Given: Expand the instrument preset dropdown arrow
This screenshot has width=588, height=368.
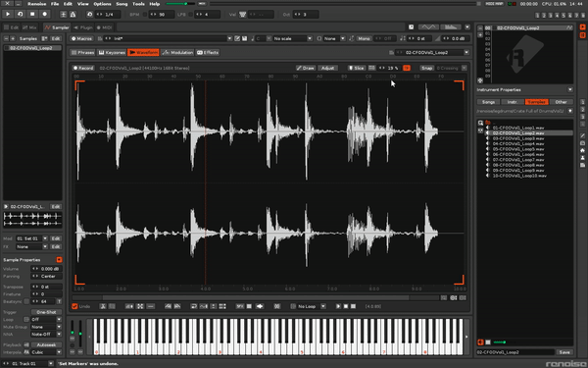Looking at the screenshot, I should 229,38.
